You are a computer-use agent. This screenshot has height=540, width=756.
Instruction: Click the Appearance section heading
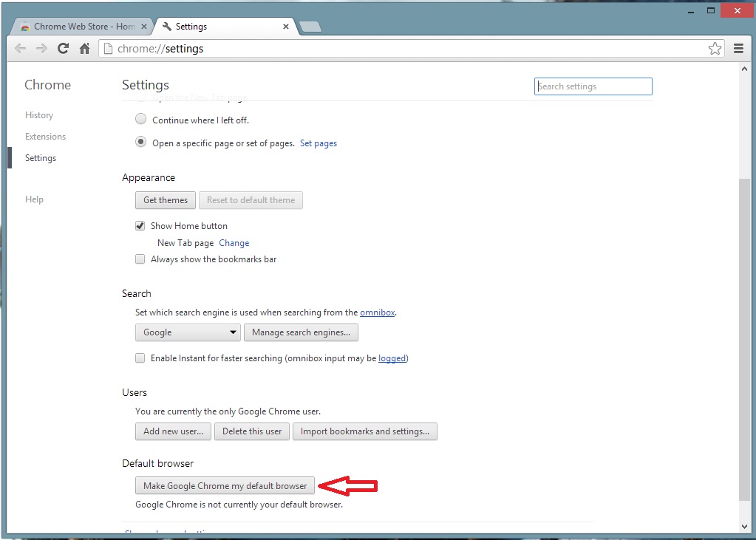149,177
